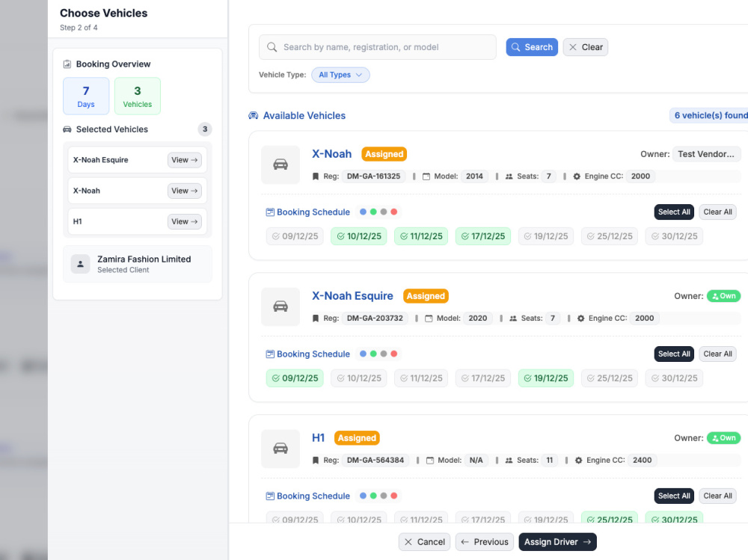View the selected H1 vehicle
This screenshot has width=748, height=560.
(x=185, y=221)
